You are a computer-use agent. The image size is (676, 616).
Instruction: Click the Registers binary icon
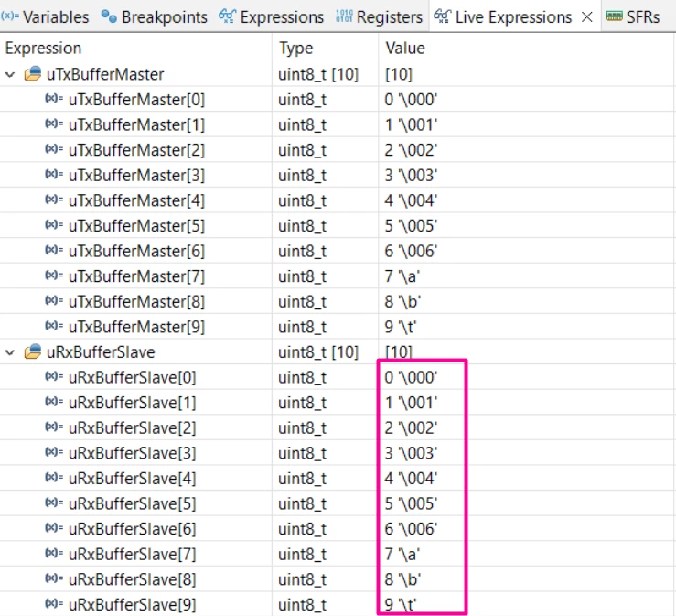click(344, 16)
